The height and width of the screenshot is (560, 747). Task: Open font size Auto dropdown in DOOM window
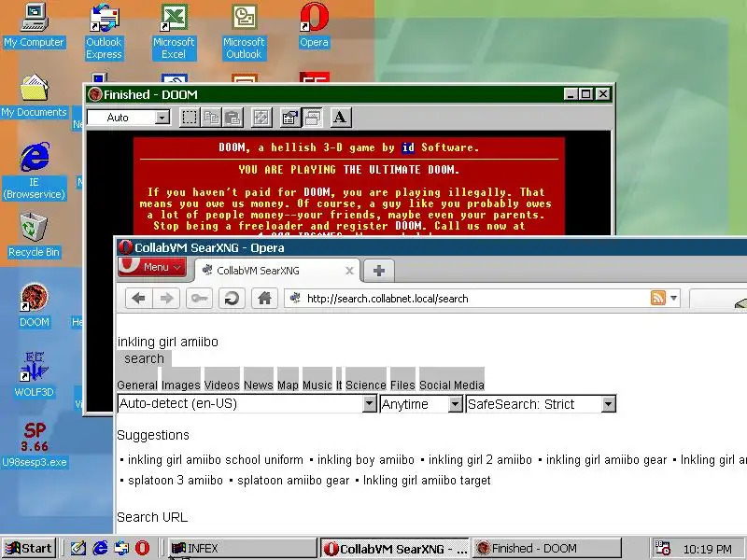pos(162,118)
